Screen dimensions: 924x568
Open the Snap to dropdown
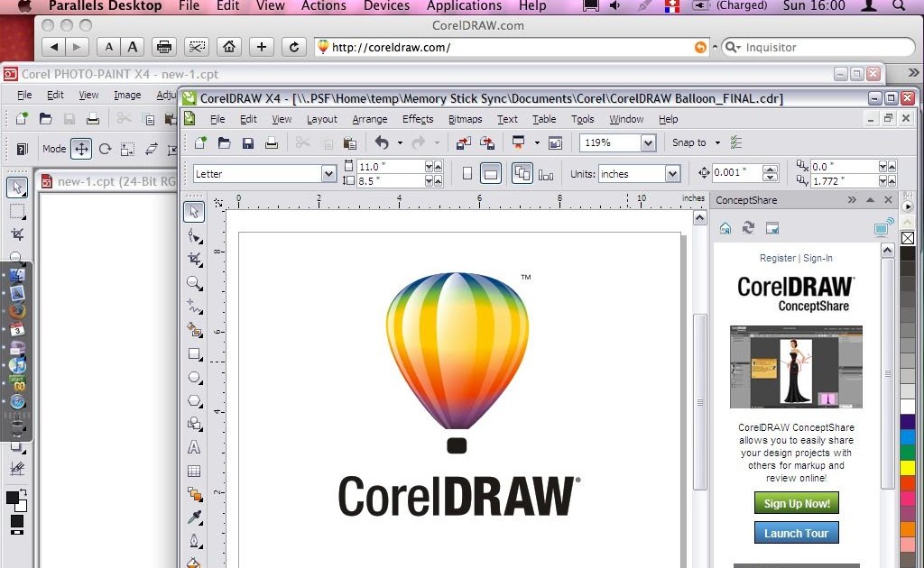[x=717, y=142]
